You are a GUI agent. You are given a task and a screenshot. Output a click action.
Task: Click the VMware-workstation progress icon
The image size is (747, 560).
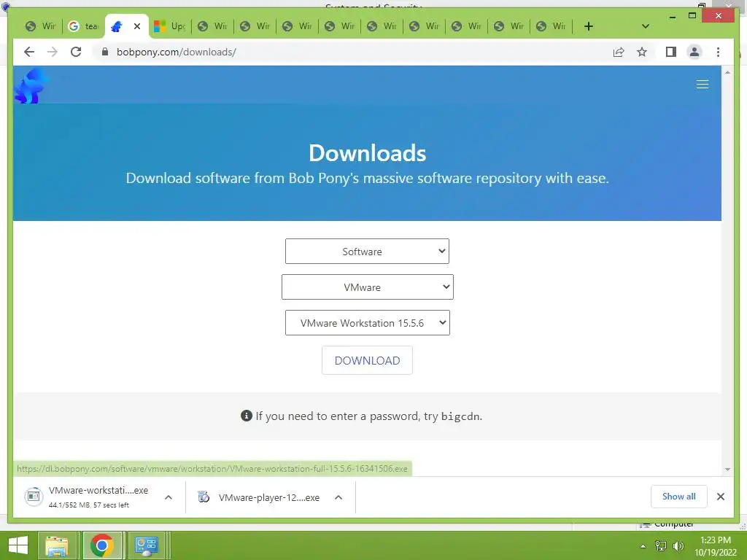click(34, 497)
